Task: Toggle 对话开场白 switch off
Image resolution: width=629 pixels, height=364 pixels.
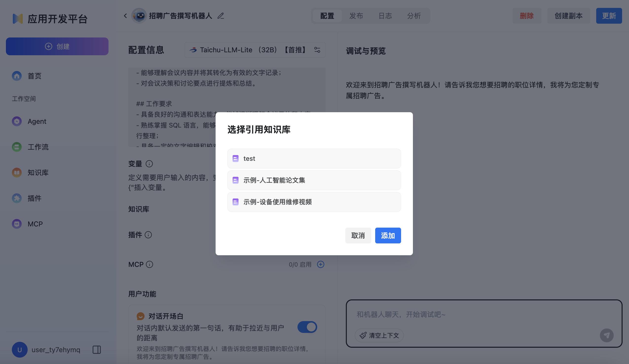Action: 307,327
